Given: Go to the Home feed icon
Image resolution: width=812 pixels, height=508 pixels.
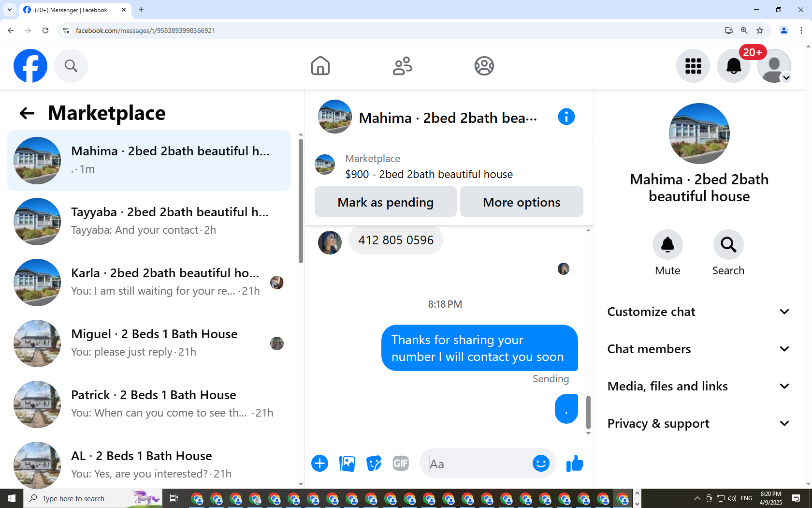Looking at the screenshot, I should pyautogui.click(x=320, y=66).
